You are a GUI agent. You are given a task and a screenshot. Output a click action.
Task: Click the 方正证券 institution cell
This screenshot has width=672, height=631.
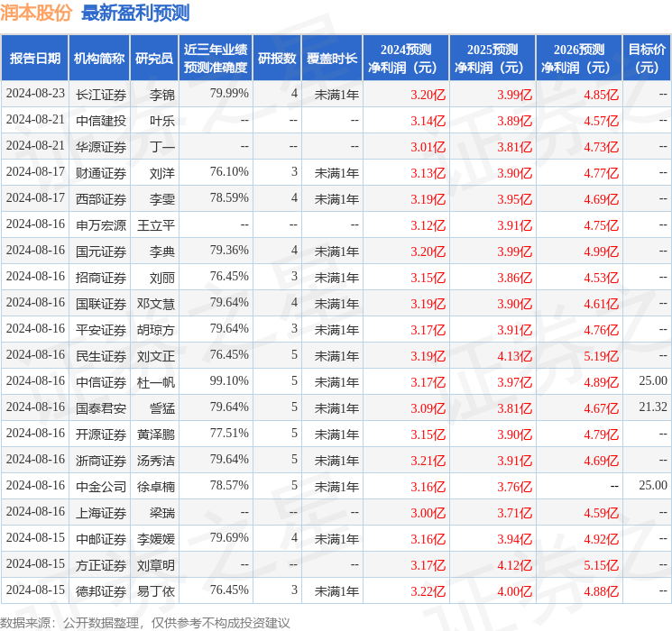(x=101, y=565)
